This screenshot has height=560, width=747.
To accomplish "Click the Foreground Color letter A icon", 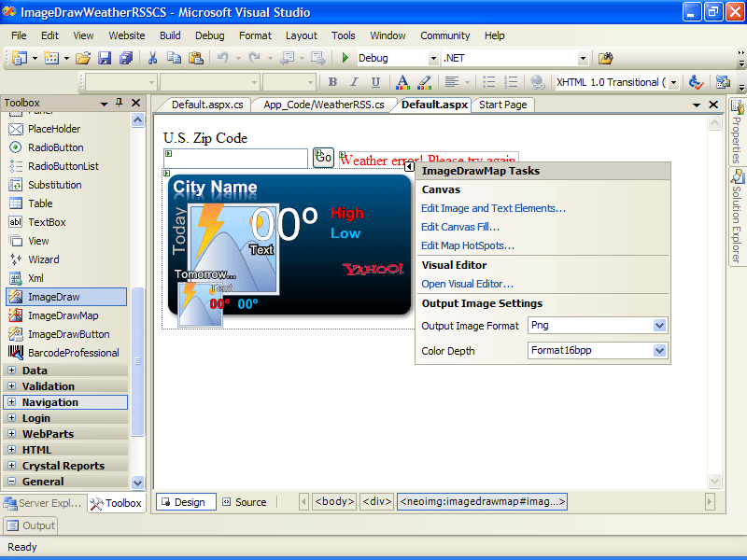I will click(x=402, y=82).
